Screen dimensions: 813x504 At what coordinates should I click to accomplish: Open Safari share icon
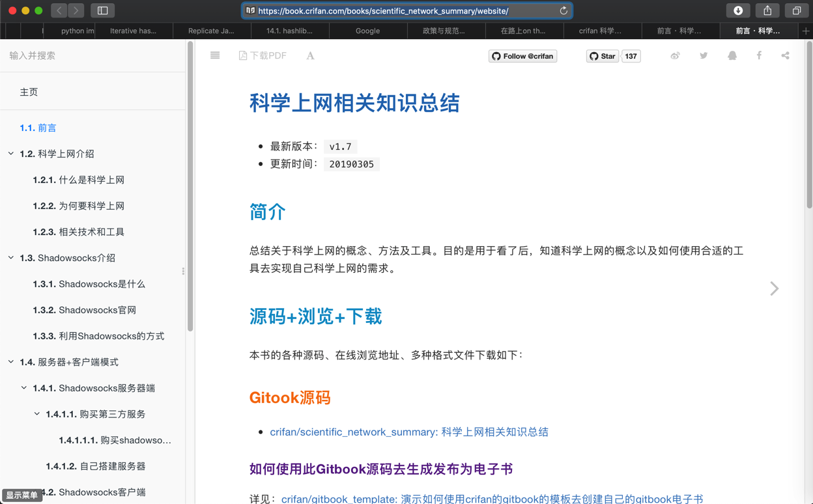(767, 10)
